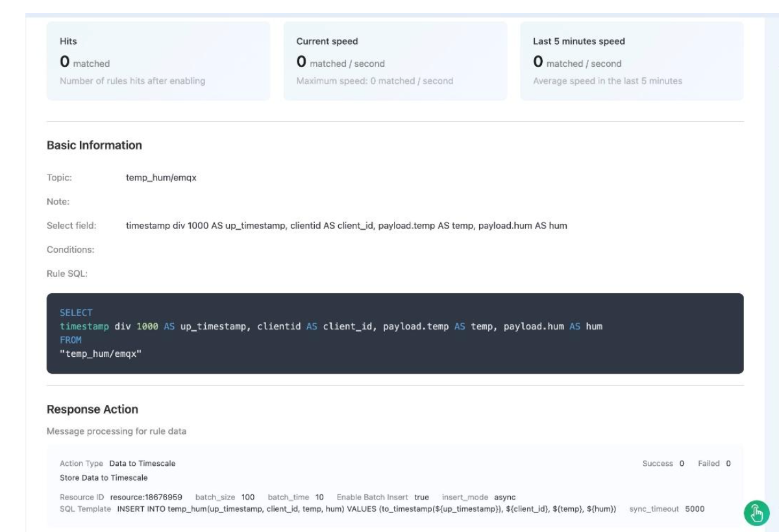The height and width of the screenshot is (532, 779).
Task: Click the Basic Information heading
Action: pyautogui.click(x=94, y=145)
